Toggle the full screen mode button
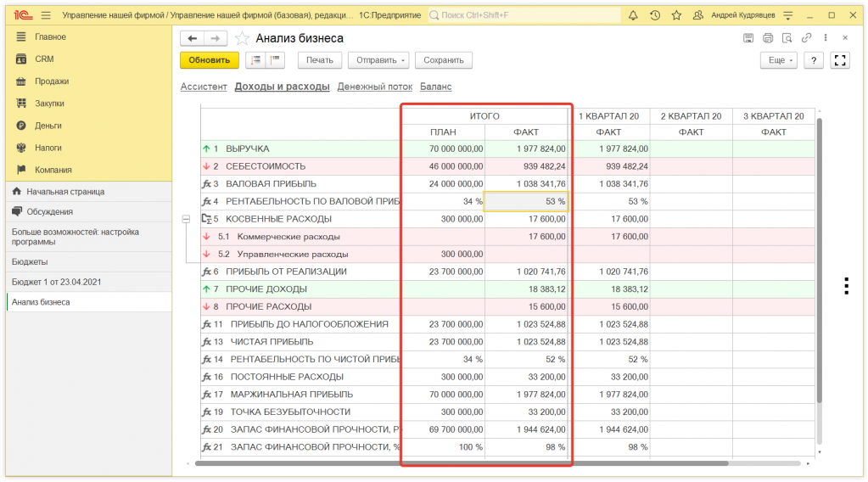Image resolution: width=868 pixels, height=482 pixels. (840, 60)
